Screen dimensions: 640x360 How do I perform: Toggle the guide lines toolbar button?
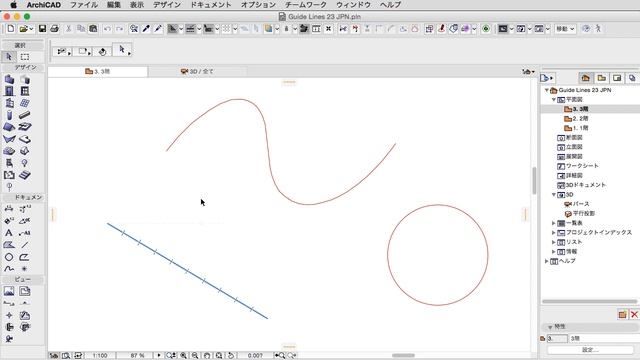coord(172,29)
